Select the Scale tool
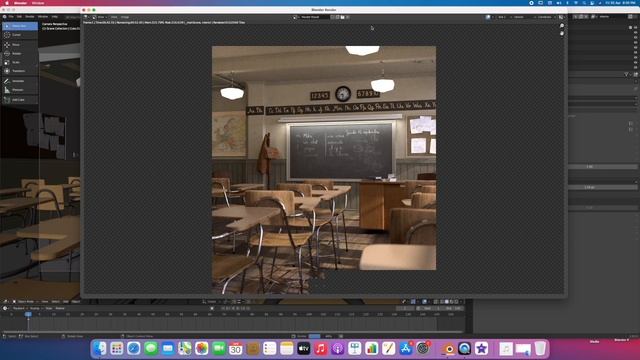 (20, 62)
